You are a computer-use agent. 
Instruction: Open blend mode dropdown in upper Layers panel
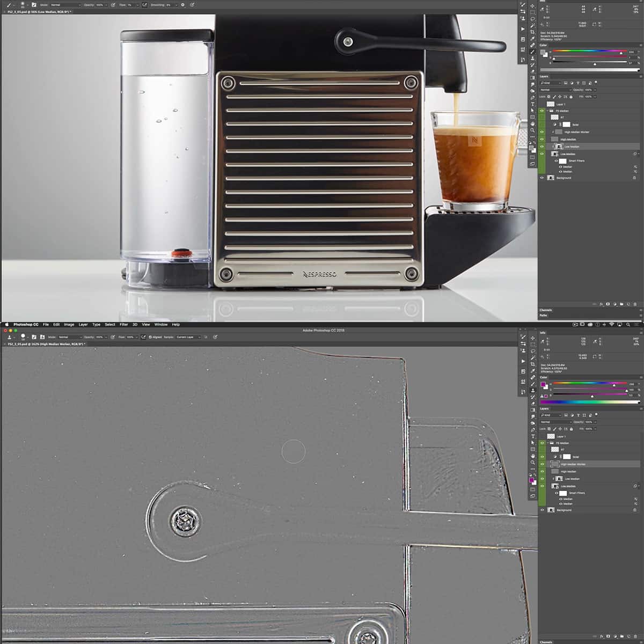pyautogui.click(x=555, y=90)
